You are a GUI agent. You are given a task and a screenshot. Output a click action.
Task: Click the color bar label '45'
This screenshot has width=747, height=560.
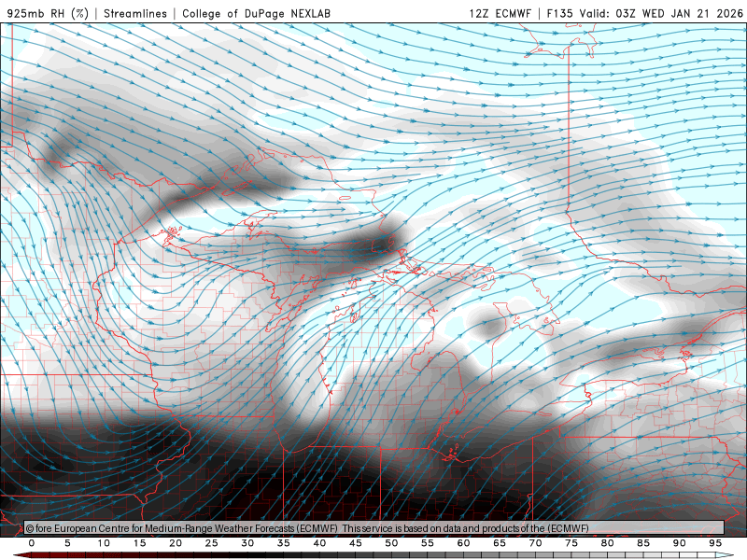[x=356, y=543]
